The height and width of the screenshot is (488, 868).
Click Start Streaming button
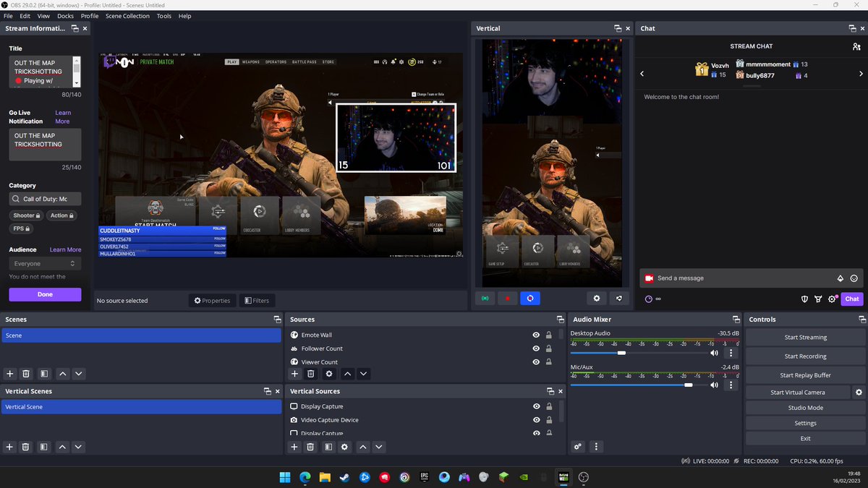[805, 338]
